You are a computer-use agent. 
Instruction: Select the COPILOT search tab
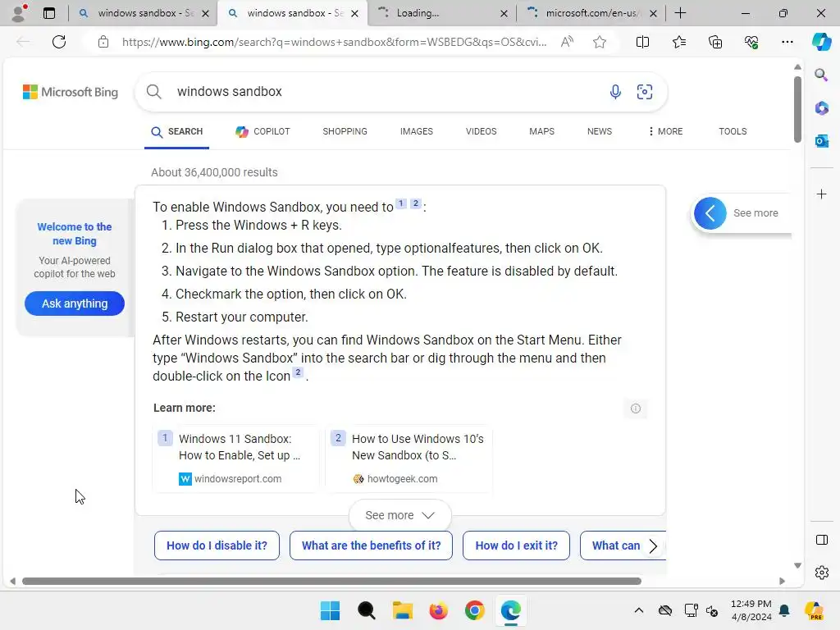[262, 131]
